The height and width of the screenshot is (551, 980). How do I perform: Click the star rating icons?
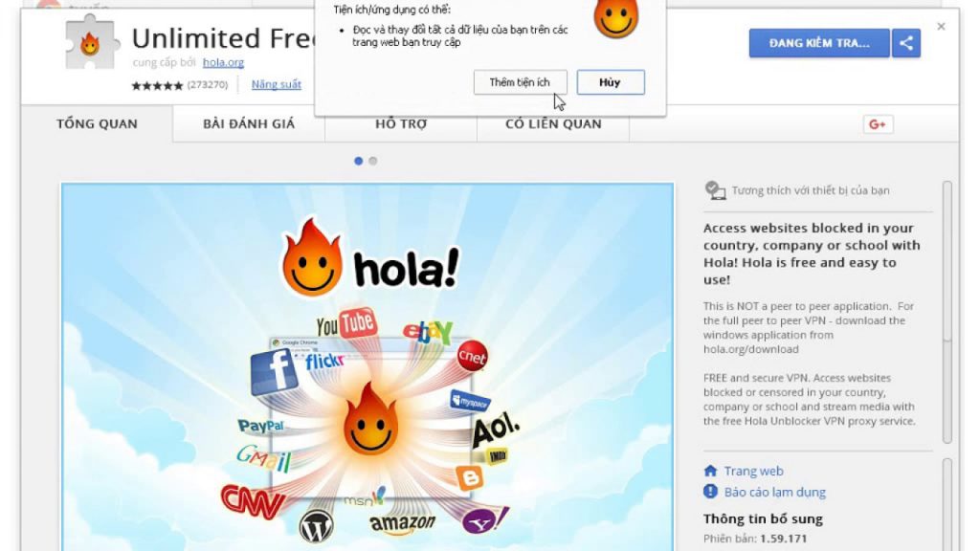[157, 85]
